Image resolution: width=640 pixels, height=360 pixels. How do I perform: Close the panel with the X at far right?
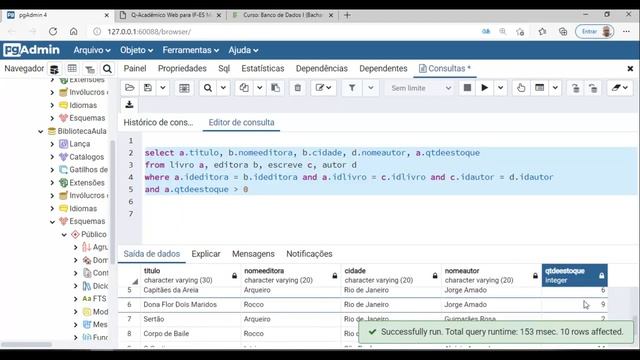coord(630,69)
